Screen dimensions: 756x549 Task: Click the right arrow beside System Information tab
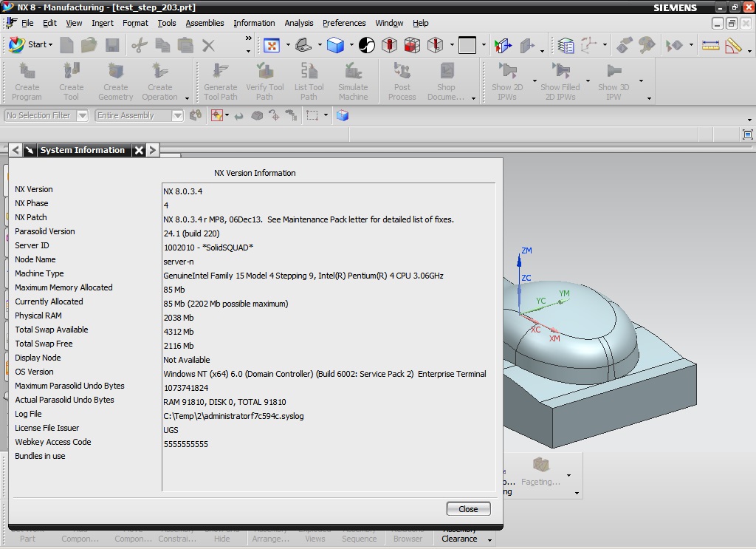pyautogui.click(x=152, y=150)
